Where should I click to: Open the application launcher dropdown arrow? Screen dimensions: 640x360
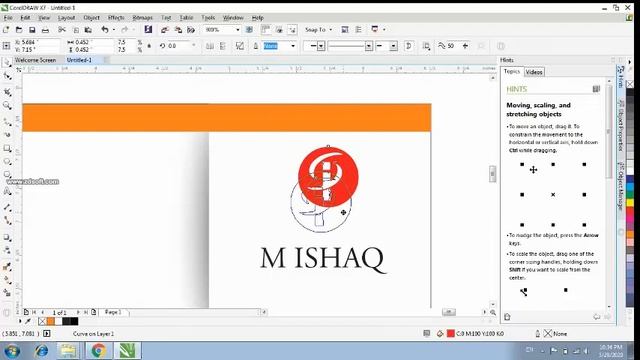384,29
